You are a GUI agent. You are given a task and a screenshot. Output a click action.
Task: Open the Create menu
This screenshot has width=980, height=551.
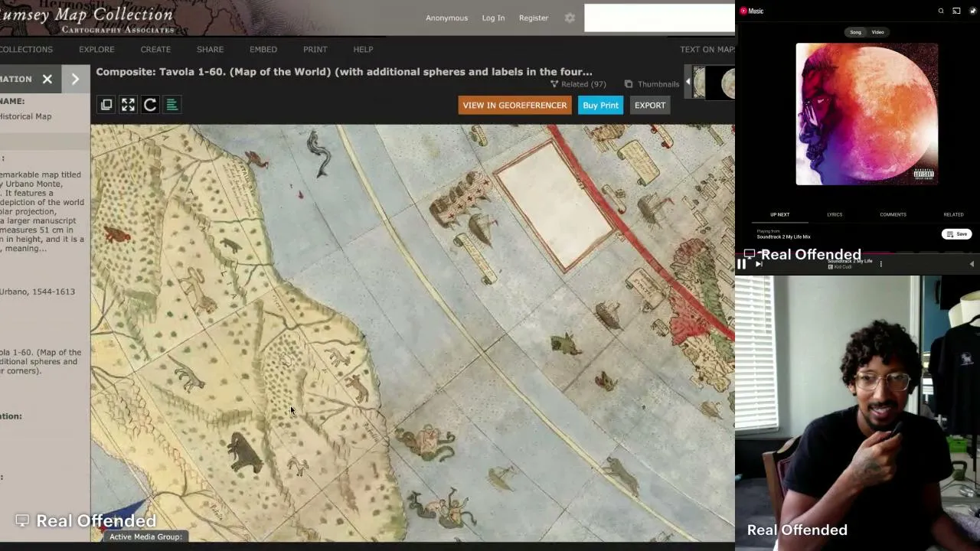(155, 49)
